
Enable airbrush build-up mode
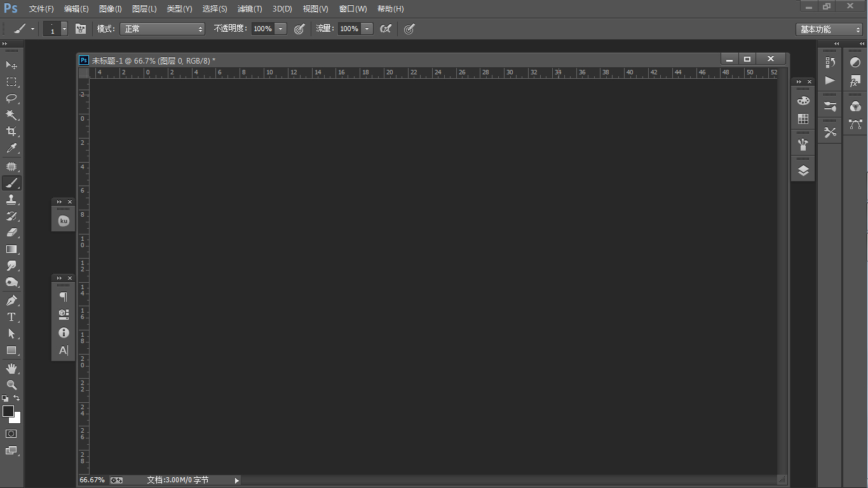pyautogui.click(x=385, y=29)
